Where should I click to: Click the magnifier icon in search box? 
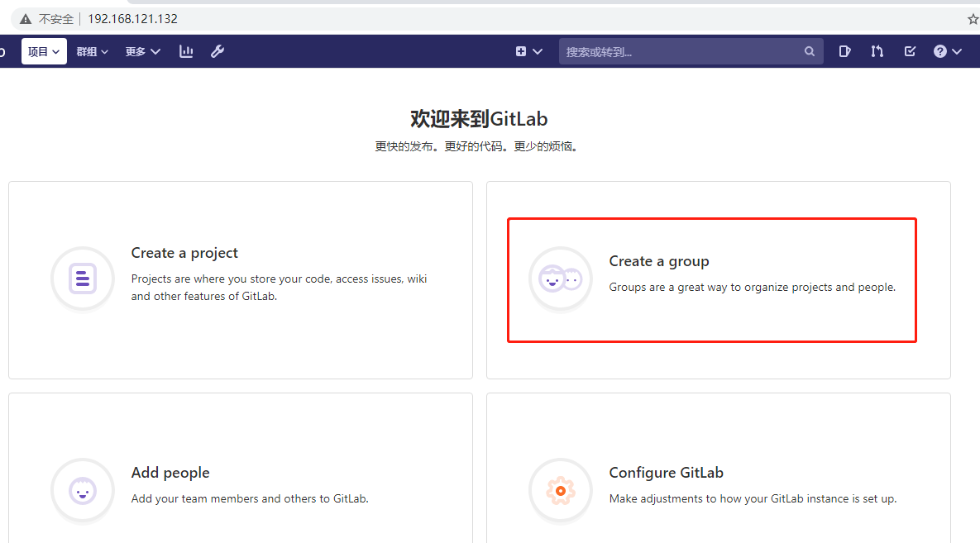coord(810,51)
